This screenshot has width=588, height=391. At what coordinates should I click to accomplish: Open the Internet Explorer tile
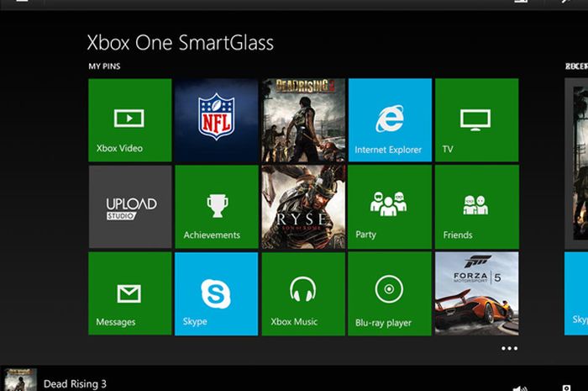click(x=390, y=120)
